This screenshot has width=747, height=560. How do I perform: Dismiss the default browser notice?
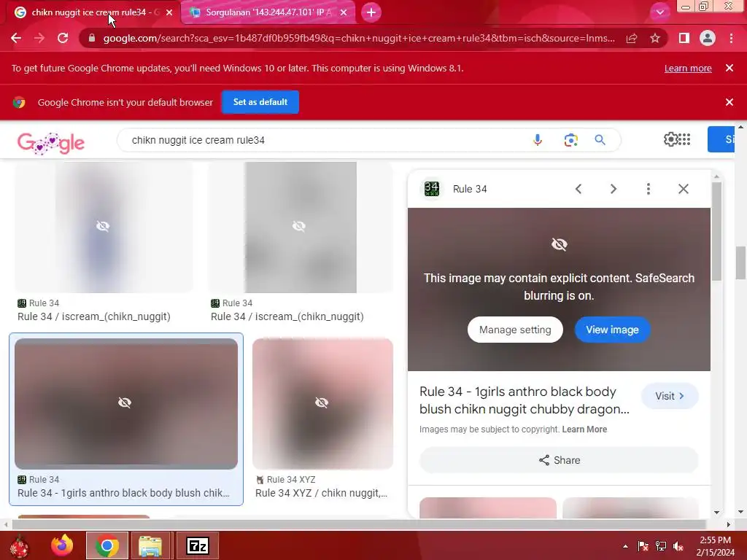[729, 102]
